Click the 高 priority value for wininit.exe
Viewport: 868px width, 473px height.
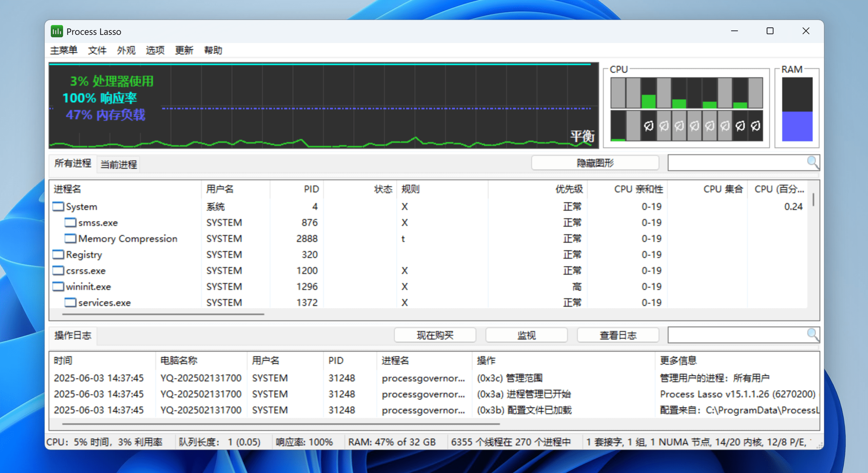tap(577, 287)
